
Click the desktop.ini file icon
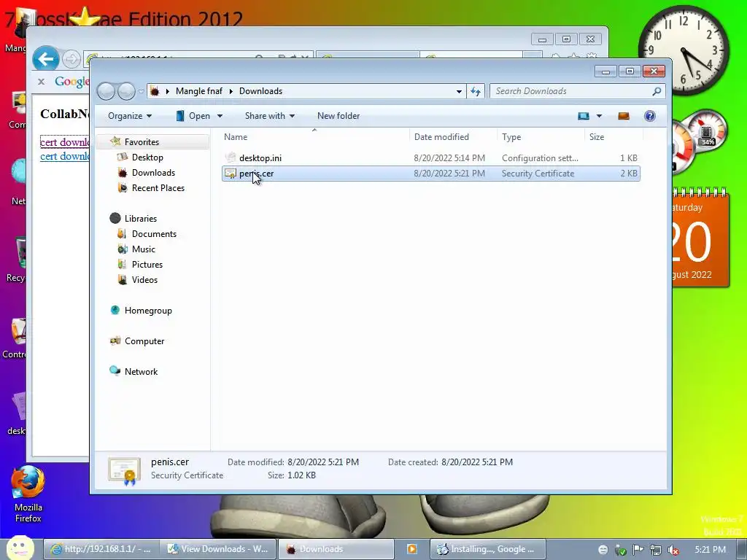(231, 157)
